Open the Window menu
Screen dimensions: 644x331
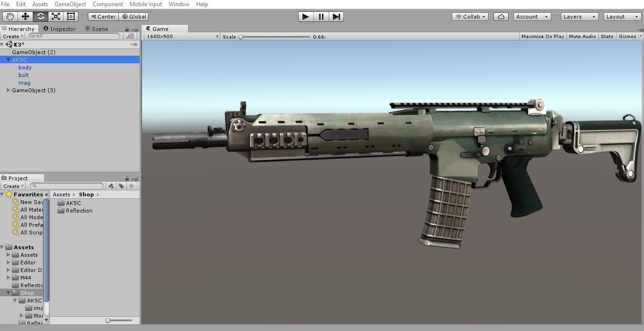tap(179, 4)
